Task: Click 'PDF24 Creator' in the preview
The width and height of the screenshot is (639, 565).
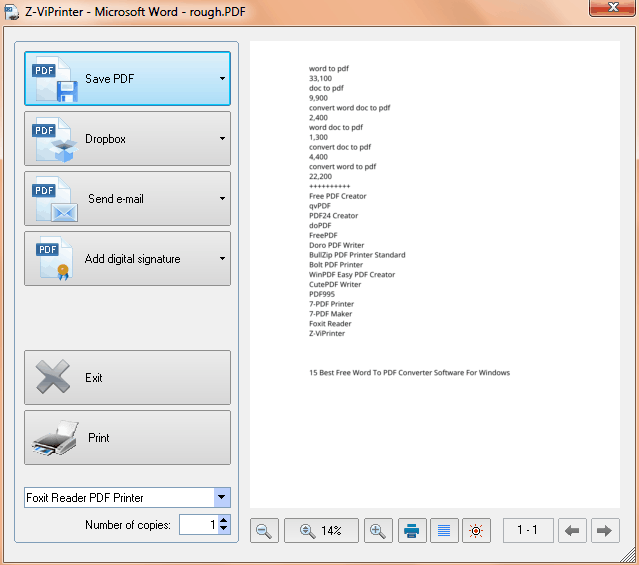Action: [x=333, y=216]
